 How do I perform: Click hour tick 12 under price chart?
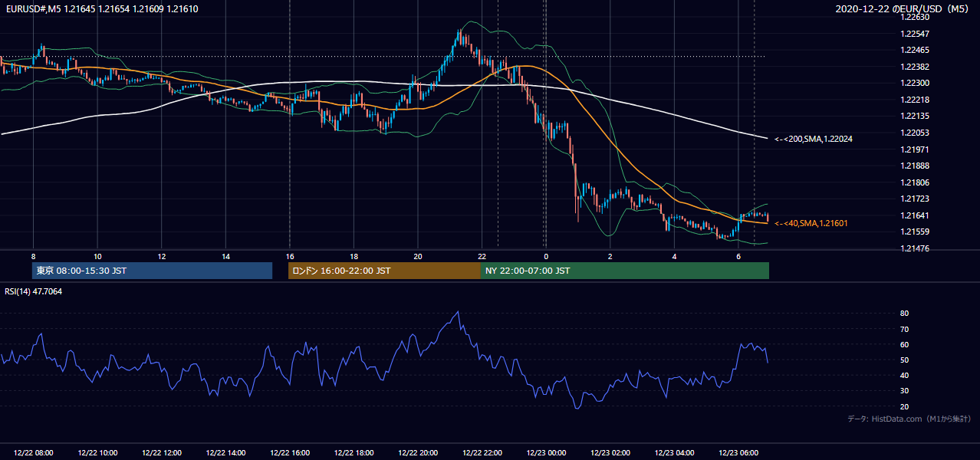pyautogui.click(x=162, y=256)
